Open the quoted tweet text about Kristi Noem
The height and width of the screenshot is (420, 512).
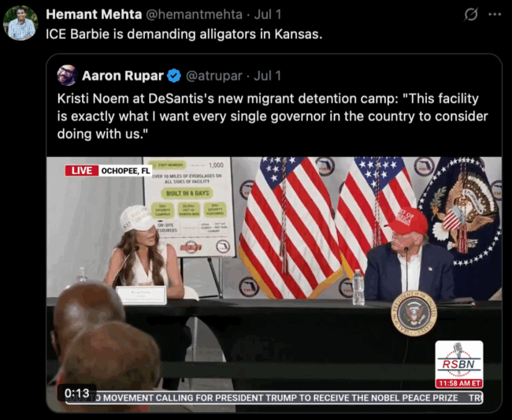[x=273, y=117]
